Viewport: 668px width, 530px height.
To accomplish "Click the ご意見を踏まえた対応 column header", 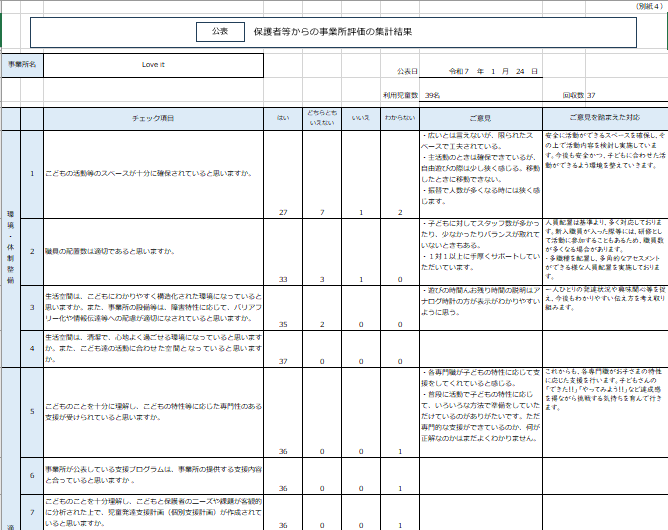I will pyautogui.click(x=603, y=118).
